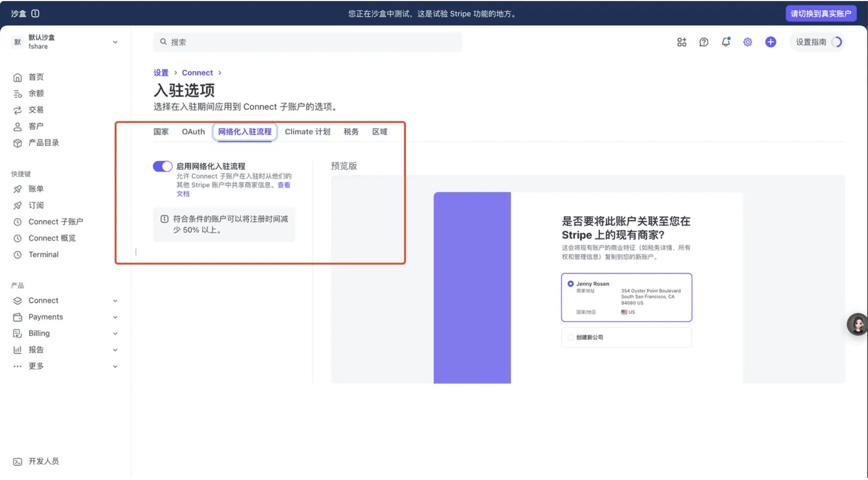
Task: Click the 请切换到真实账户 button
Action: [821, 13]
